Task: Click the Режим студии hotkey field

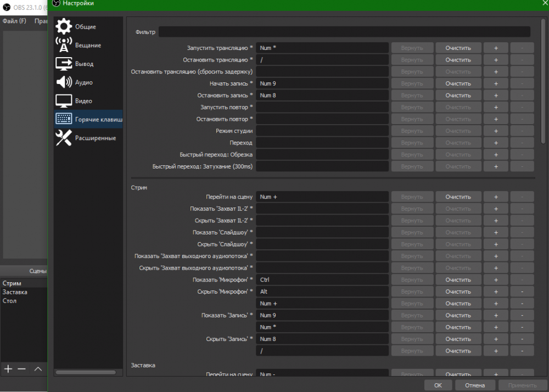Action: (322, 131)
